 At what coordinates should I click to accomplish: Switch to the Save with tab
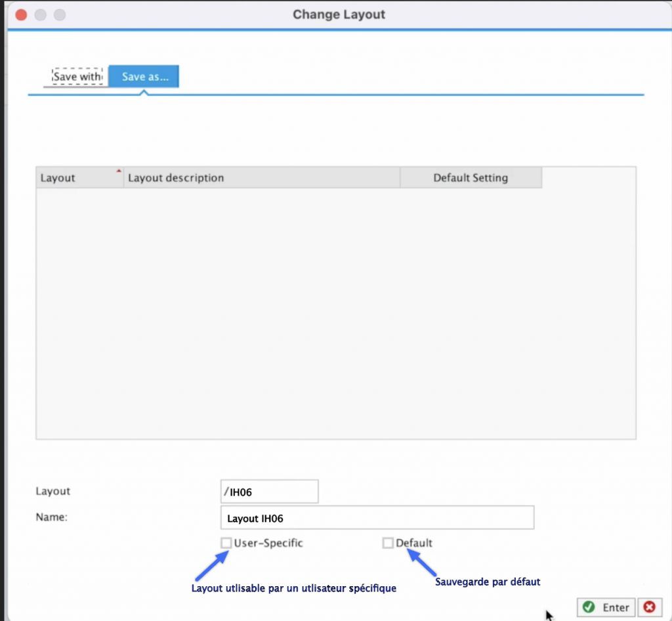point(77,77)
